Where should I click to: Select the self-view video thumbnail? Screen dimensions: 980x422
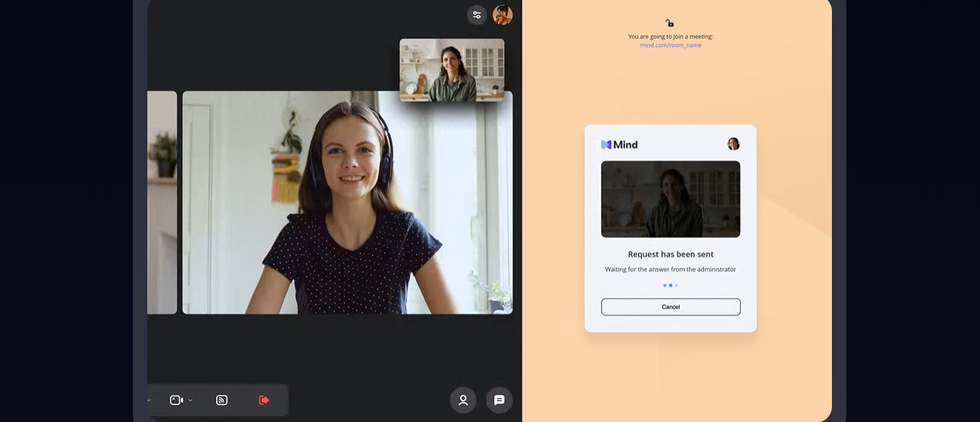pyautogui.click(x=451, y=70)
